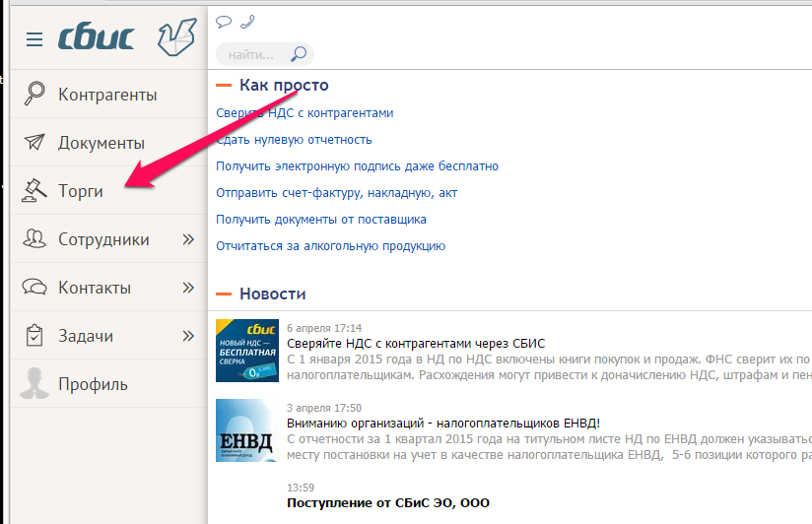Screen dimensions: 812x524
Task: Click the СБИС bird logo
Action: tap(177, 37)
